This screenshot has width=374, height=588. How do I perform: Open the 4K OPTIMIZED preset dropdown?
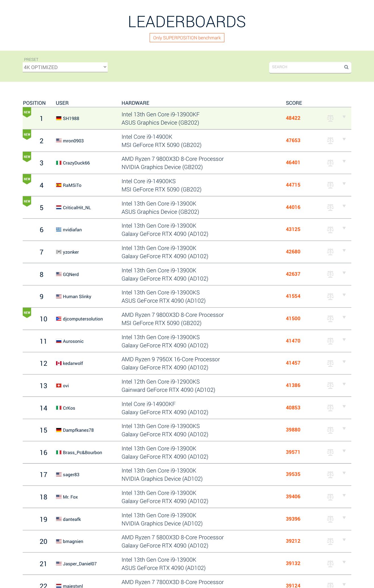65,67
